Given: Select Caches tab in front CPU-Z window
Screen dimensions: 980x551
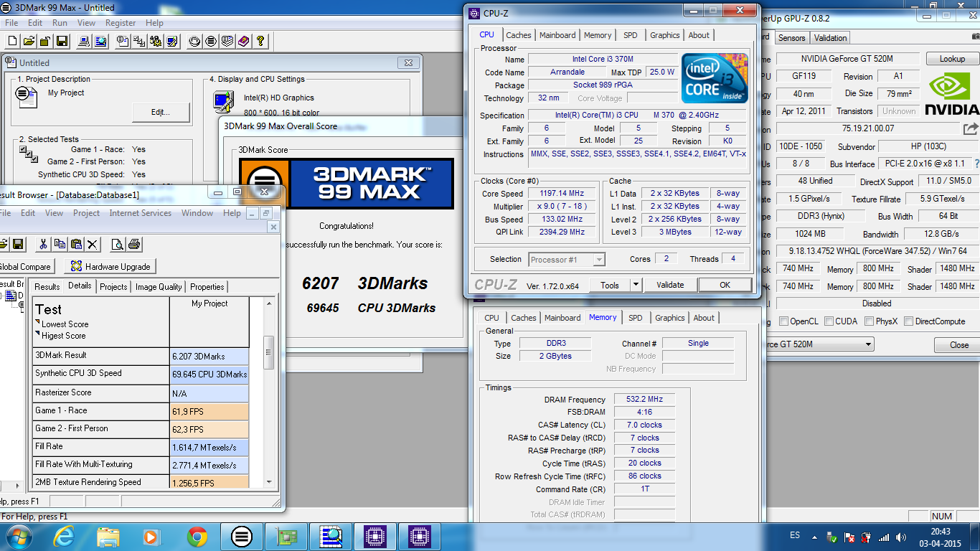Looking at the screenshot, I should (519, 35).
